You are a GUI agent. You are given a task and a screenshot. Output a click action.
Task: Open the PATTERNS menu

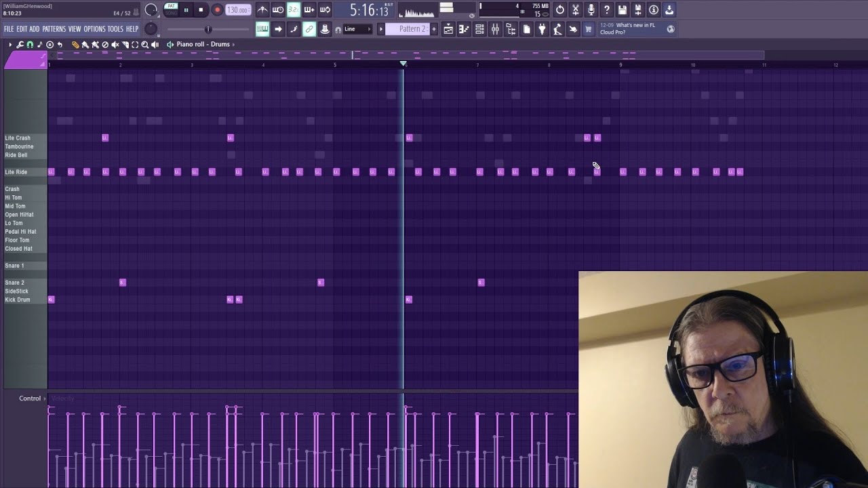(54, 29)
